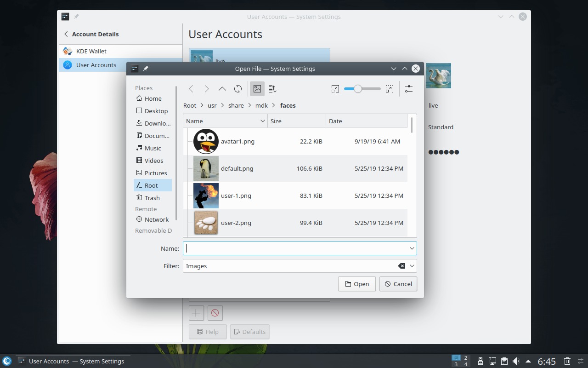588x368 pixels.
Task: Adjust the icon size slider
Action: (x=358, y=89)
